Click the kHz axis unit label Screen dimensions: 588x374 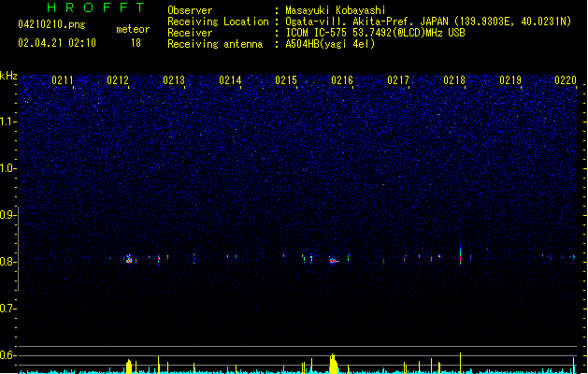pos(8,76)
